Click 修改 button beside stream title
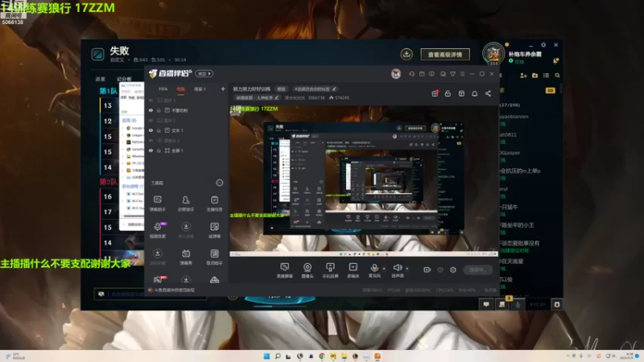Viewport: 644px width, 362px height. (281, 89)
